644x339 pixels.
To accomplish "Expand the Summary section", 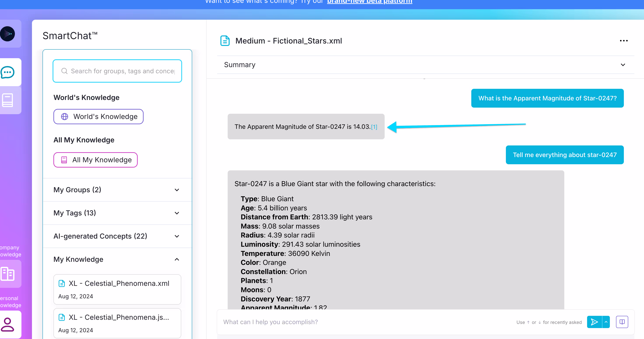I will point(426,65).
